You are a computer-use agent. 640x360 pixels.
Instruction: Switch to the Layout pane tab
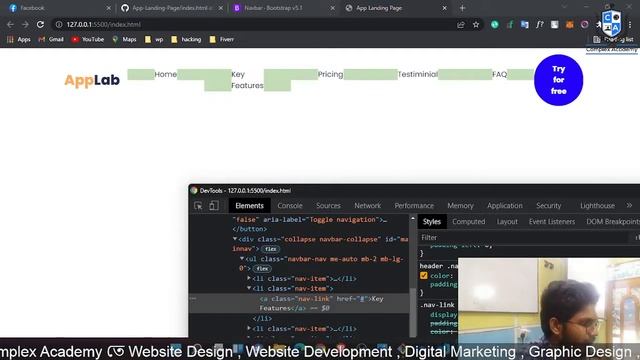click(507, 222)
